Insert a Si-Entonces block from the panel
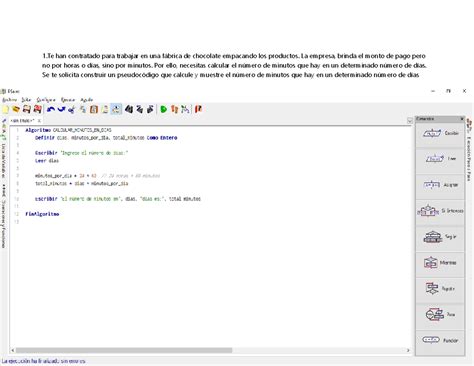474x366 pixels. coord(440,211)
